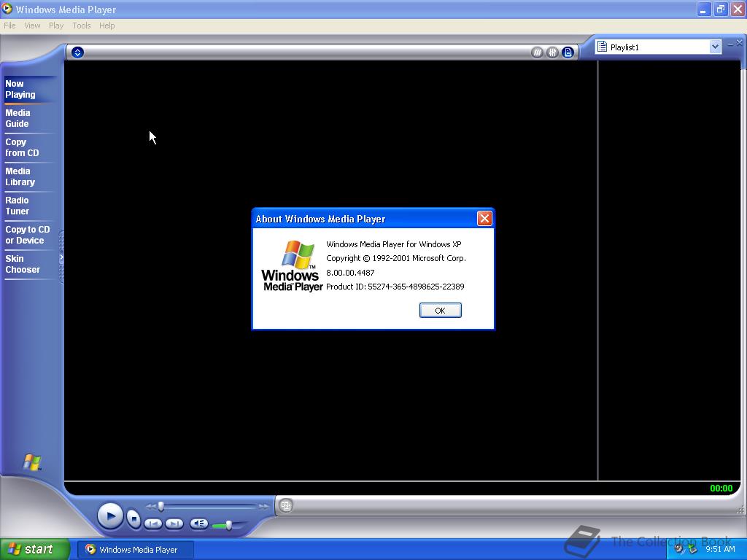Click the Play button
747x560 pixels.
(x=111, y=516)
